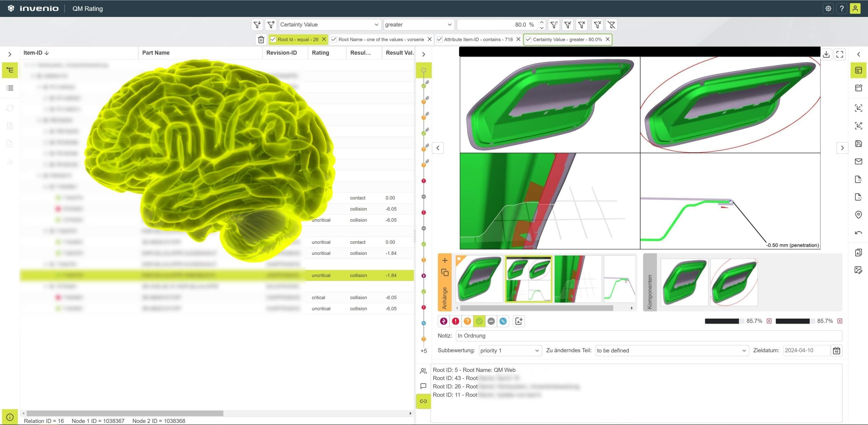Open the vertical Komponenten tab

click(650, 282)
